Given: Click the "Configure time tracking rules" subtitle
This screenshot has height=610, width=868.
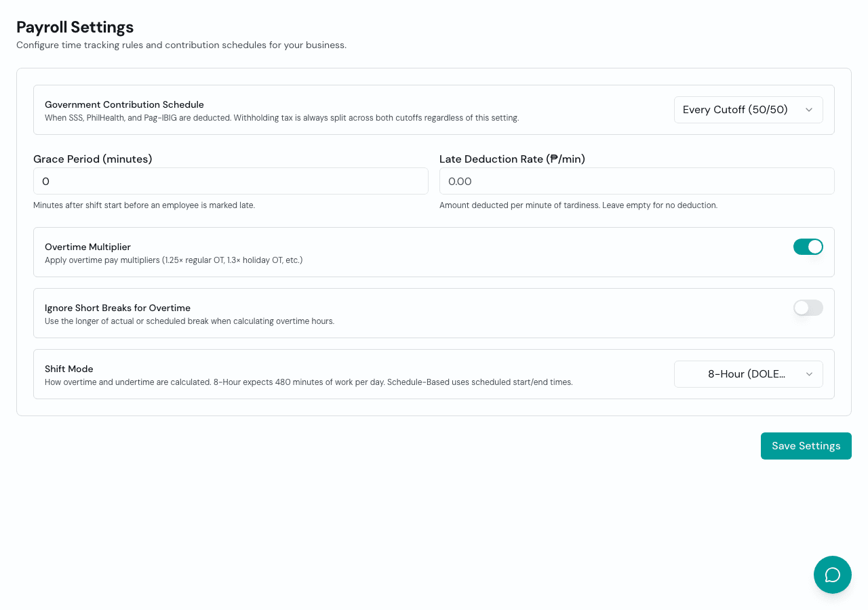Looking at the screenshot, I should pos(181,45).
